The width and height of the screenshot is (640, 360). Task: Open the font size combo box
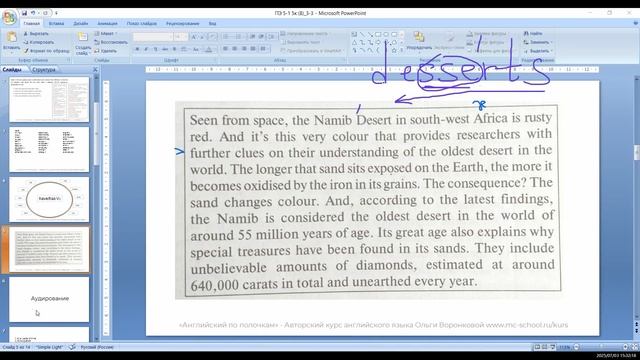[181, 37]
